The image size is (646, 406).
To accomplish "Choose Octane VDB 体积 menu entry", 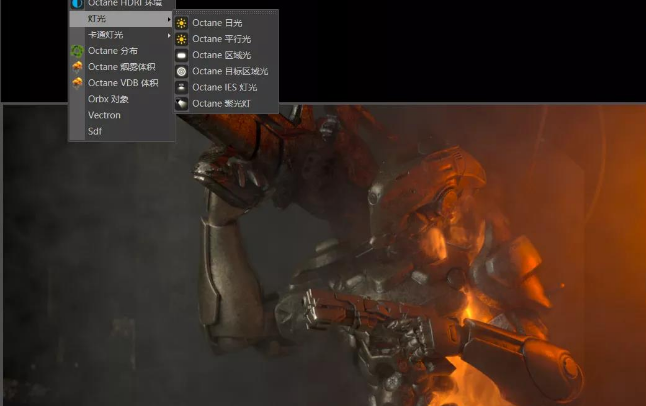I will tap(121, 83).
